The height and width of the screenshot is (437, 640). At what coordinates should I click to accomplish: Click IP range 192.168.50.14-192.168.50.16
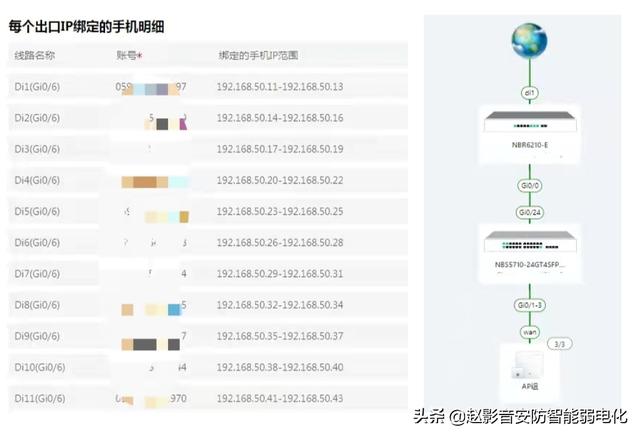(280, 118)
